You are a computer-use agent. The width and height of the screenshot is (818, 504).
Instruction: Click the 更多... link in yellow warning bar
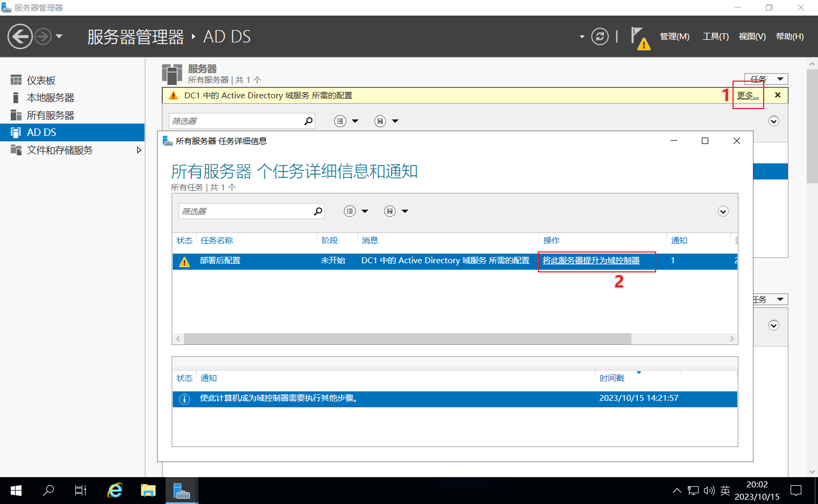pyautogui.click(x=748, y=96)
